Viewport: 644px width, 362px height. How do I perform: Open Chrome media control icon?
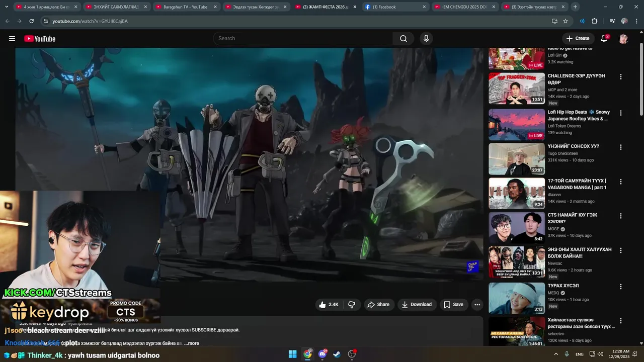point(612,21)
